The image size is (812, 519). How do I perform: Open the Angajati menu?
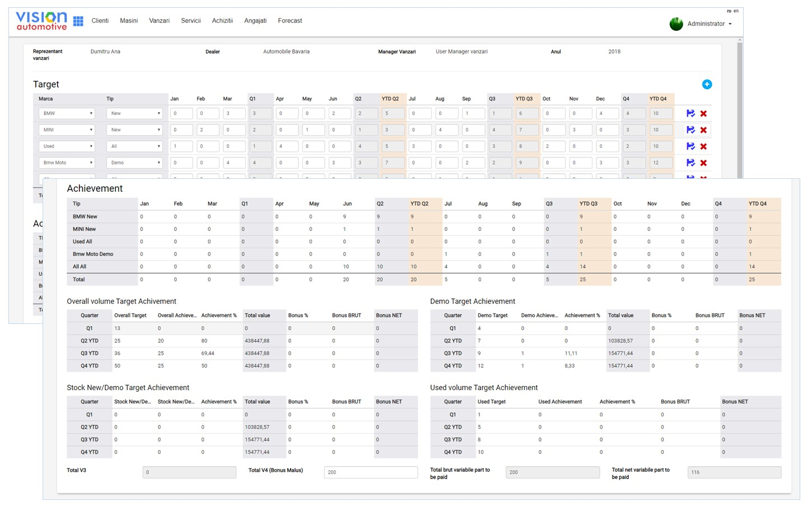tap(255, 21)
